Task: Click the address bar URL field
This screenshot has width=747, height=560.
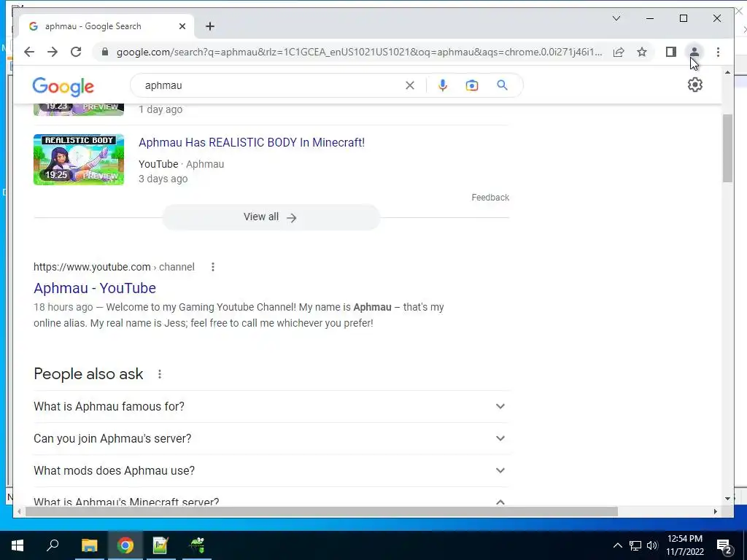Action: pos(359,52)
